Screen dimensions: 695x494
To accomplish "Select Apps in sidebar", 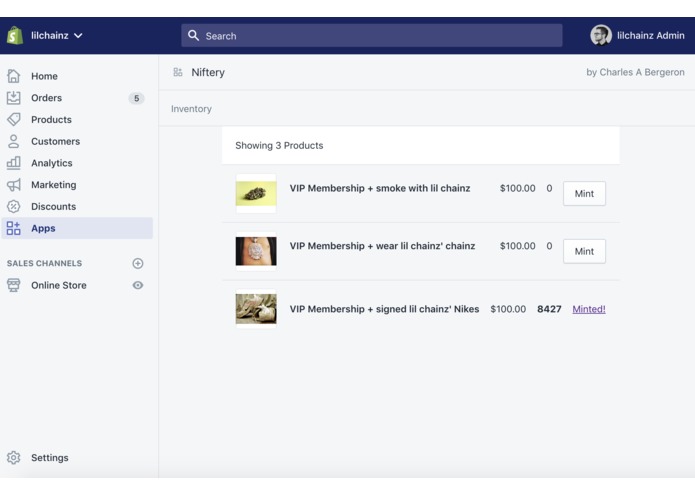I will [x=77, y=228].
